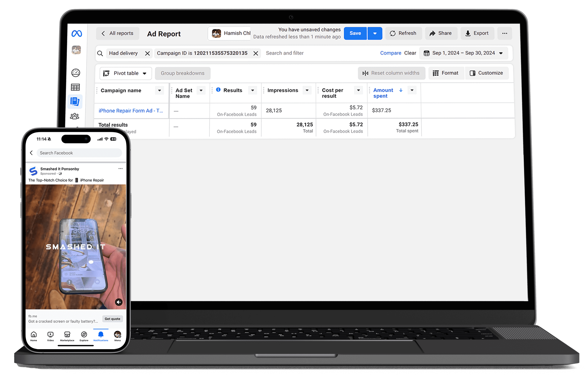588x379 pixels.
Task: Save the report changes
Action: (355, 33)
